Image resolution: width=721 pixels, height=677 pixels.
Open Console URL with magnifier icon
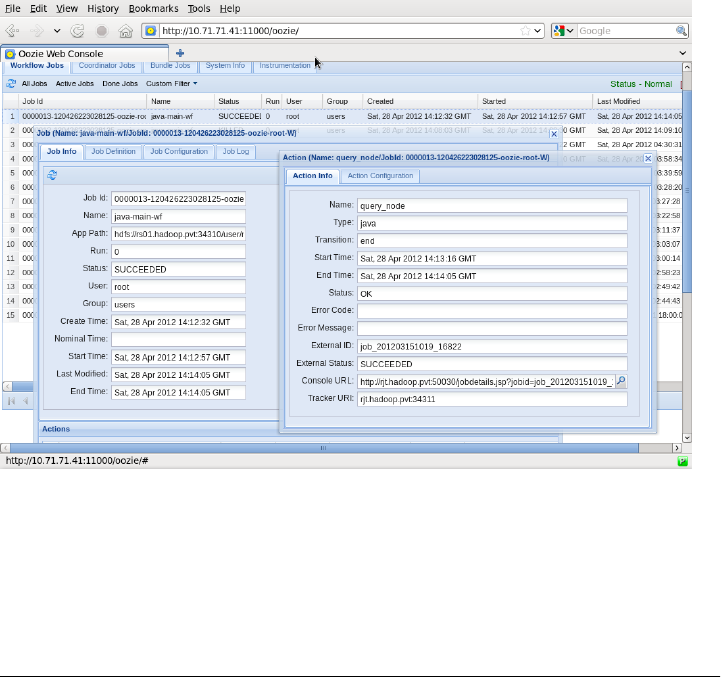(621, 381)
